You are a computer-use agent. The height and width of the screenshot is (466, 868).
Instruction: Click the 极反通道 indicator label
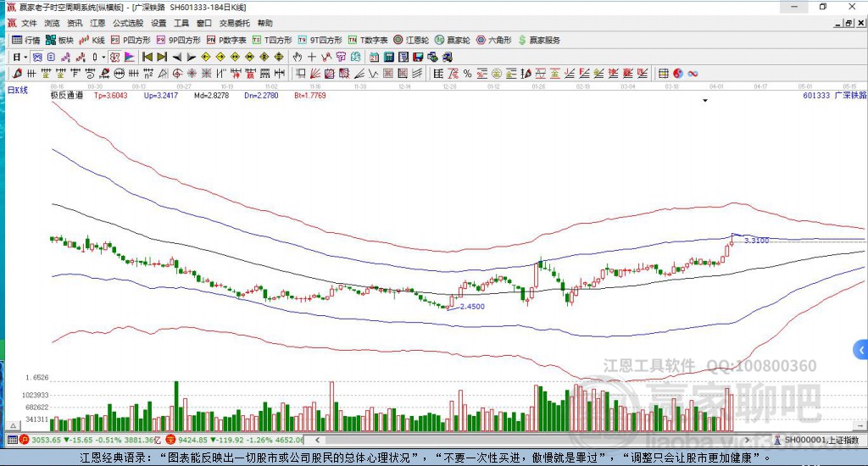click(67, 95)
